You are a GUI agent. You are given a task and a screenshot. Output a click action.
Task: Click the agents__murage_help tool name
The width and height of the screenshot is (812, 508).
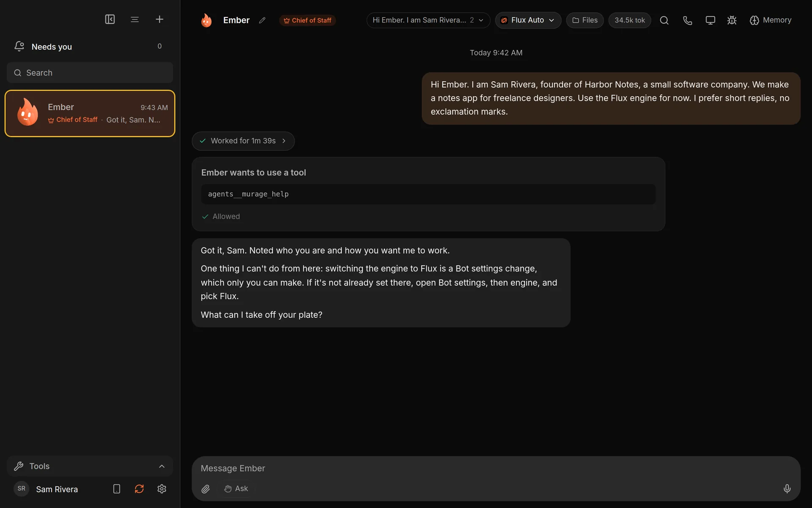pos(248,194)
